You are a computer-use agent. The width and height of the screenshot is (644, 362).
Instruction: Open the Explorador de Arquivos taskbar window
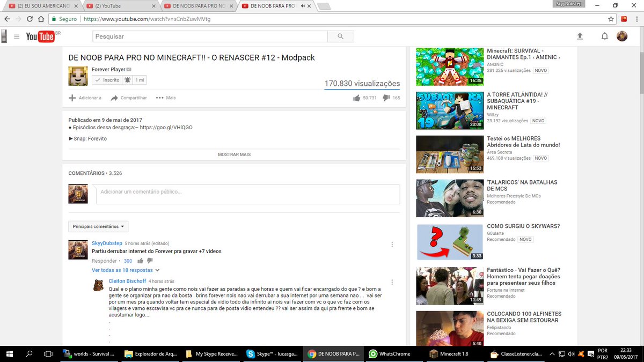pos(151,354)
